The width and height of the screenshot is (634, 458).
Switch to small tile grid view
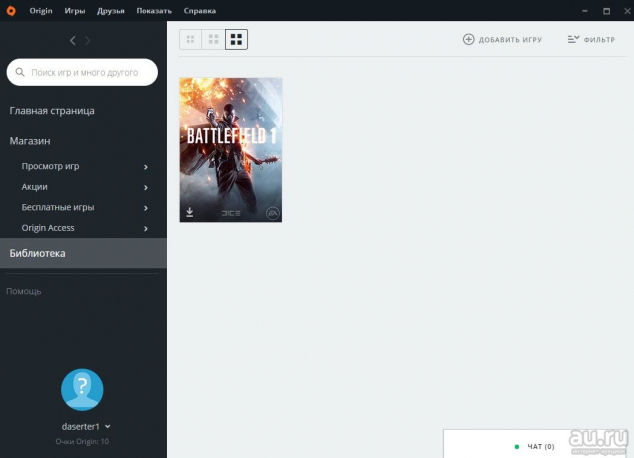(190, 40)
